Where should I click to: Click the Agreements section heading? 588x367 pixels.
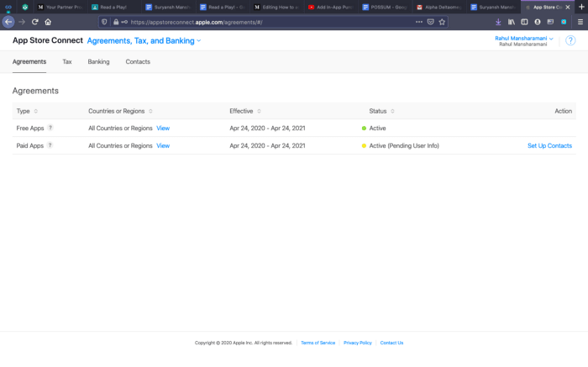(35, 91)
